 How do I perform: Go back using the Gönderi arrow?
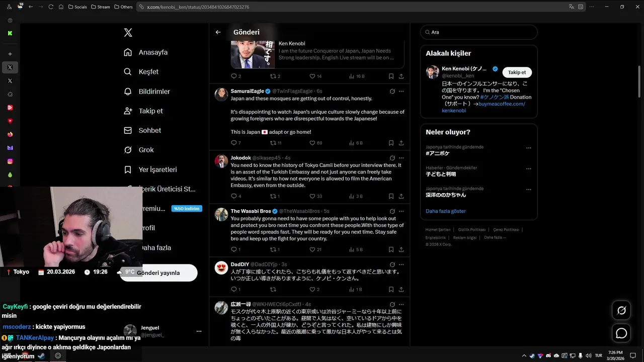tap(218, 32)
